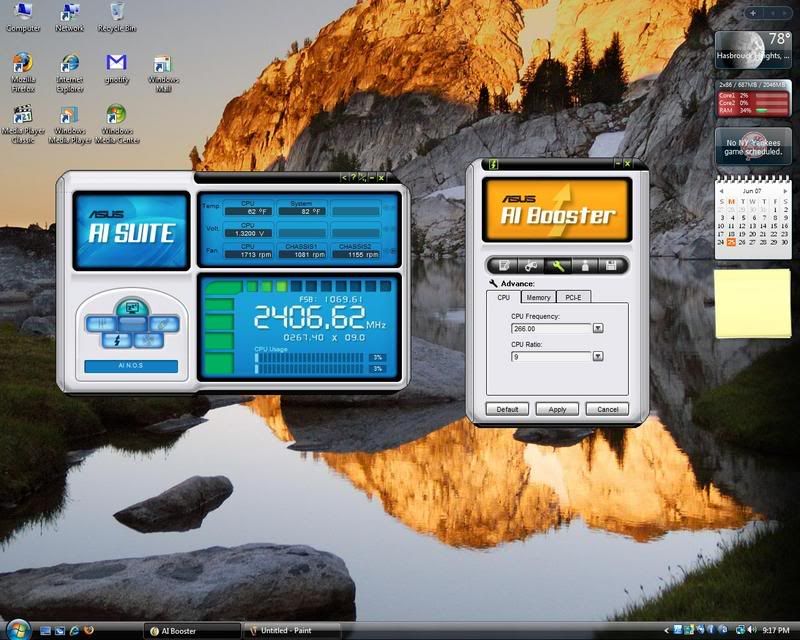800x640 pixels.
Task: Open Windows Mail desktop shortcut
Action: click(163, 73)
